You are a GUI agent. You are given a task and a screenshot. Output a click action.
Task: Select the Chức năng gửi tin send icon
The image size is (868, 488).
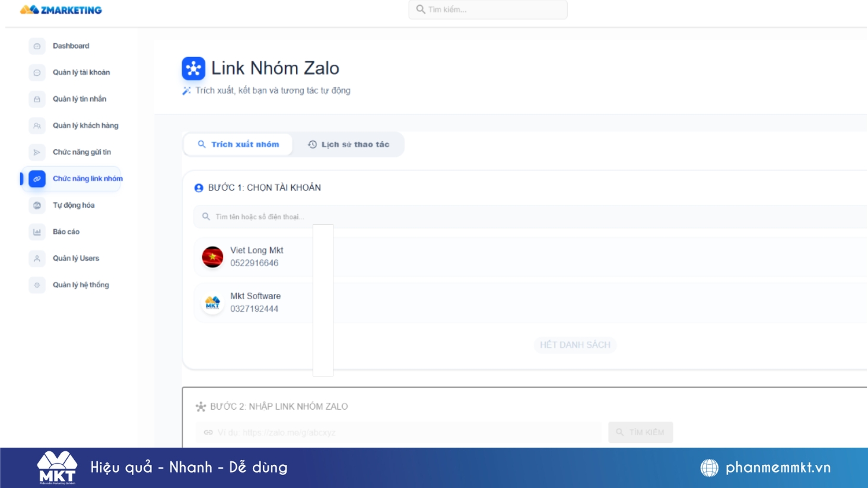37,152
